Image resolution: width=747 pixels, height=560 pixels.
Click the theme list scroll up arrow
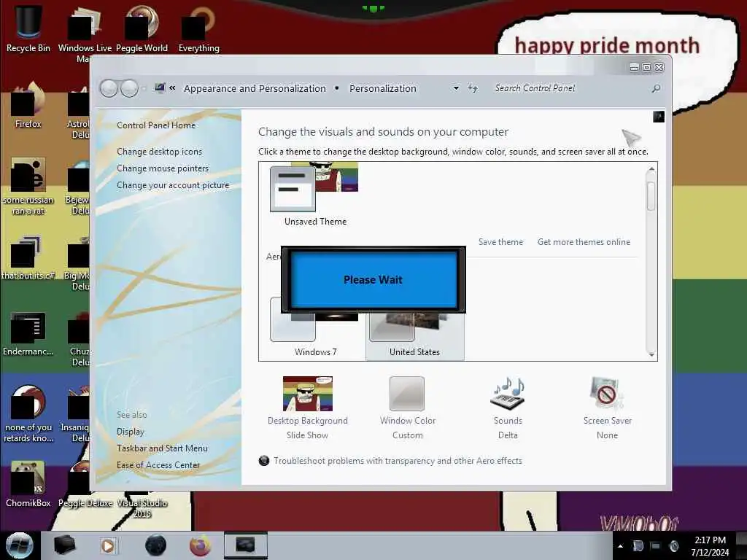651,169
